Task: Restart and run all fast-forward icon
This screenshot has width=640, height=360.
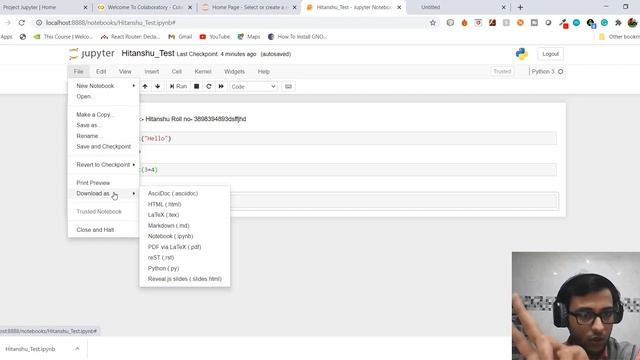Action: click(221, 87)
